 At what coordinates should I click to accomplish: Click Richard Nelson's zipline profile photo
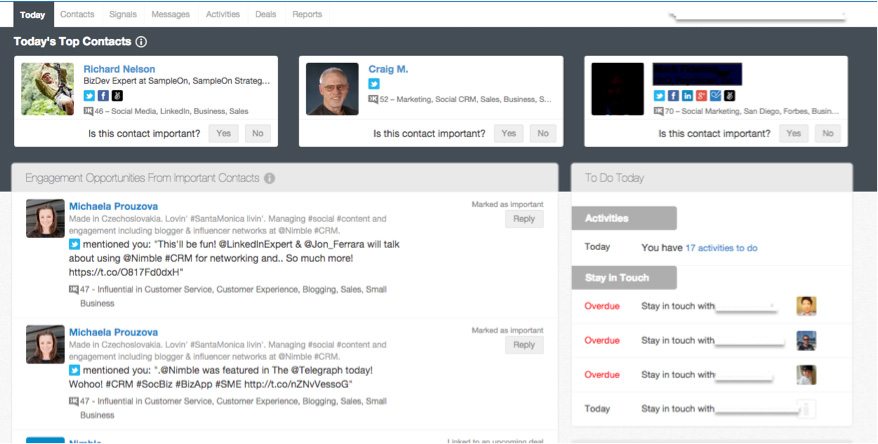48,89
